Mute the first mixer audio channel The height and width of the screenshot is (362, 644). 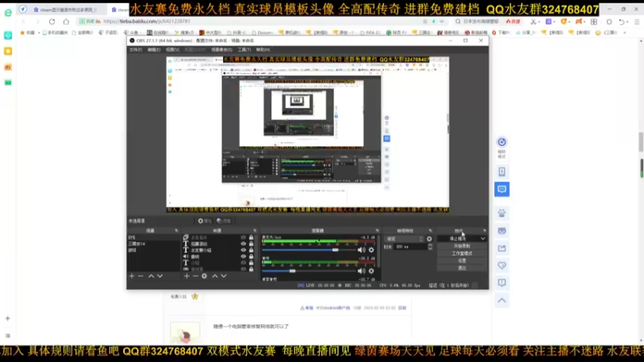(361, 249)
